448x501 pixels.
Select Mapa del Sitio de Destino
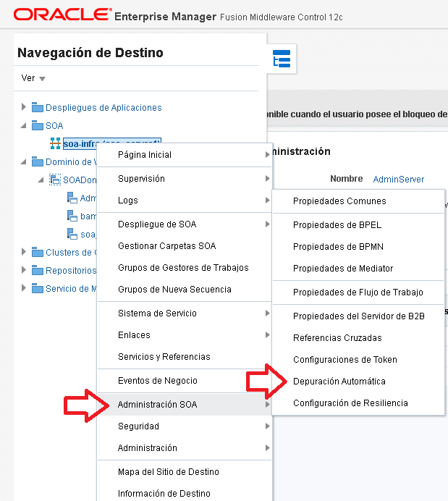pyautogui.click(x=185, y=472)
